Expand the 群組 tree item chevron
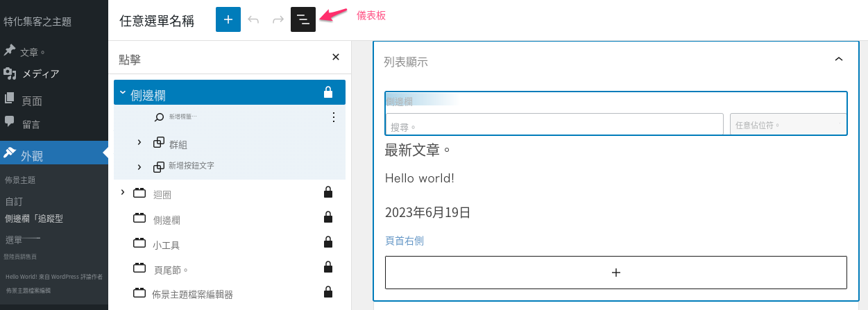This screenshot has width=868, height=310. (x=139, y=142)
